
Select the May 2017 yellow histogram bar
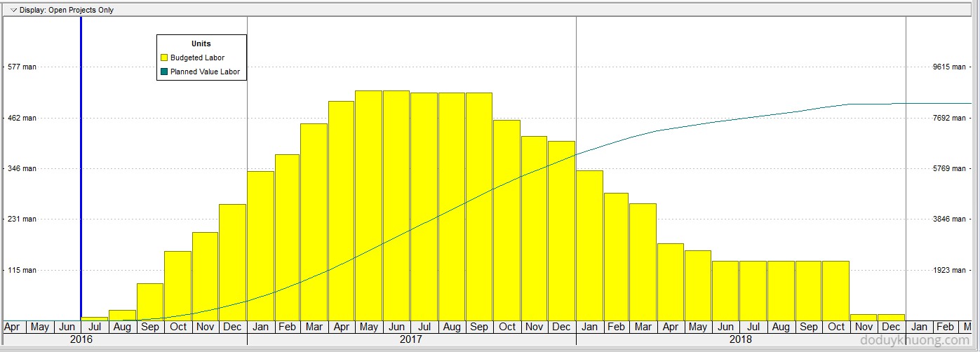368,205
